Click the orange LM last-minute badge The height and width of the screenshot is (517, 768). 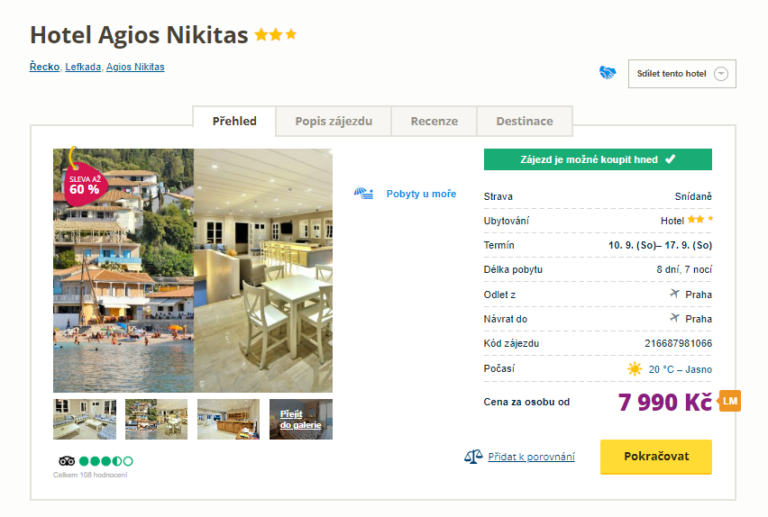click(730, 401)
